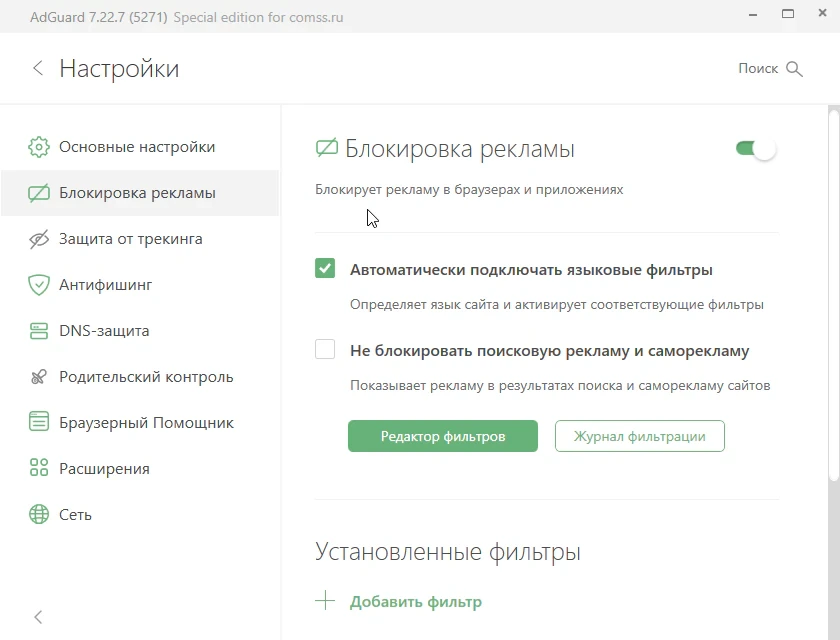Click the crossed eye tracking icon
This screenshot has height=640, width=840.
click(x=39, y=239)
